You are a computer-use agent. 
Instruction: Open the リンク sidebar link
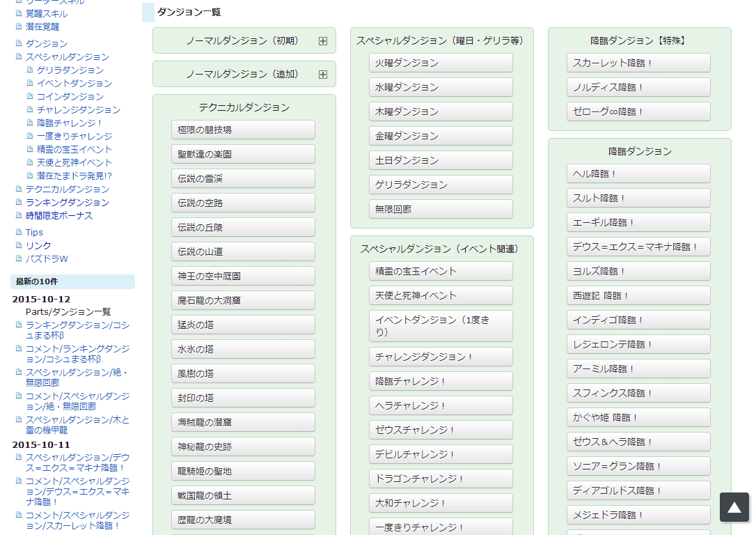38,245
